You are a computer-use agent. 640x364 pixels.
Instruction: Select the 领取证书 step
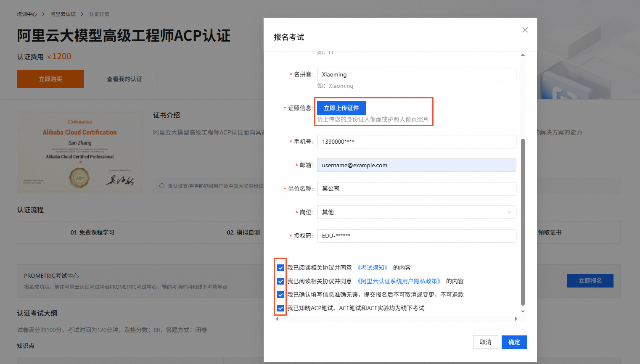tap(550, 232)
